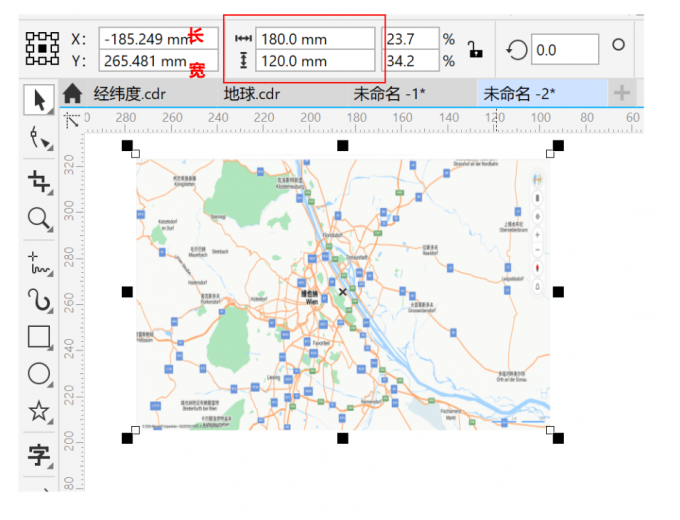Screen dimensions: 680x520
Task: Click the middle-right selection handle
Action: (558, 292)
